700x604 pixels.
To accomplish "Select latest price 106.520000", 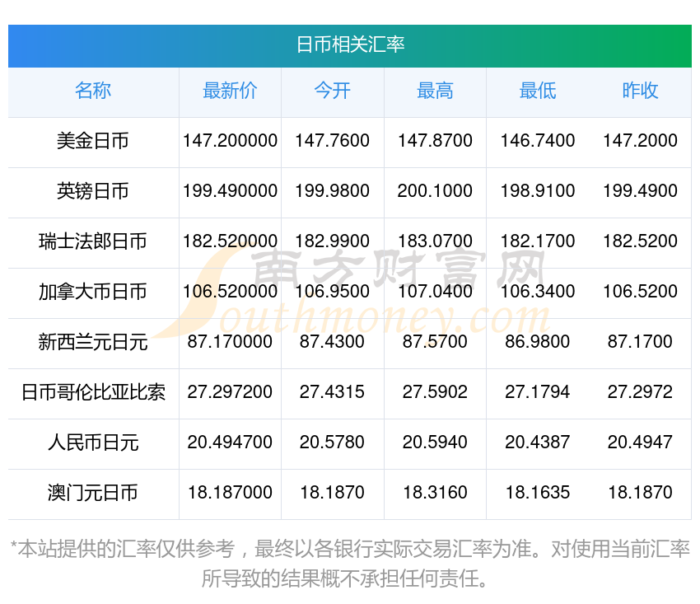I will [230, 292].
